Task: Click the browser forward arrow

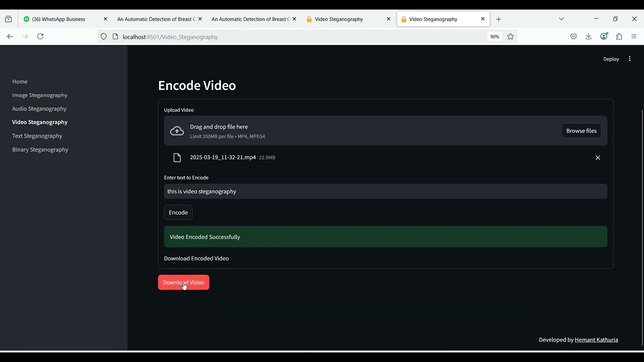Action: point(25,36)
